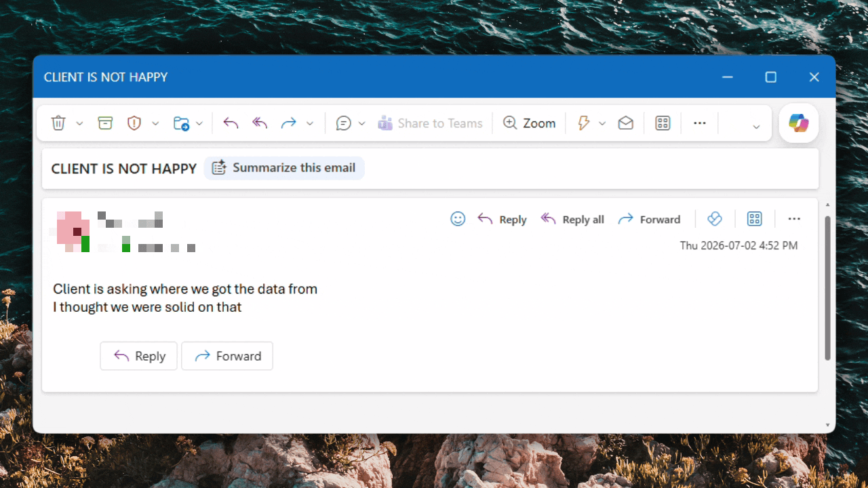The width and height of the screenshot is (868, 488).
Task: Report the email with the shield icon
Action: pyautogui.click(x=134, y=123)
